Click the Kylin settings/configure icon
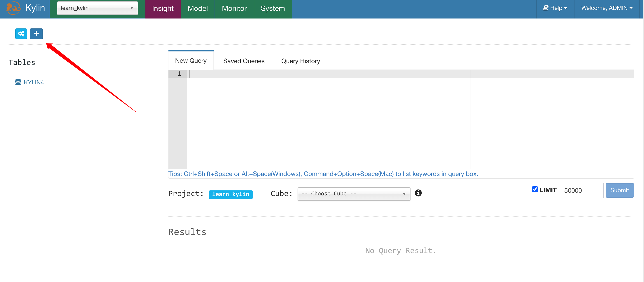644x282 pixels. click(x=21, y=34)
